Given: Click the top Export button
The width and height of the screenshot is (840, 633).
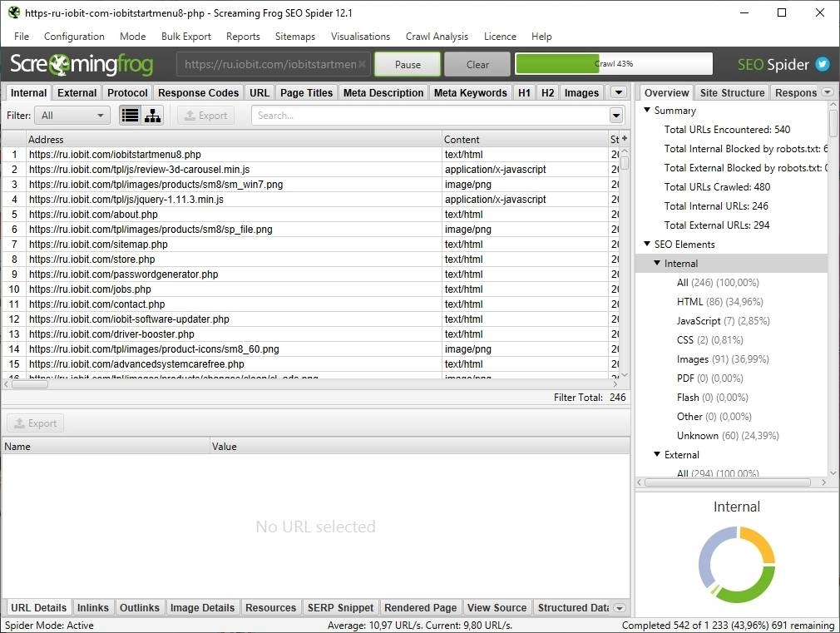Looking at the screenshot, I should click(206, 116).
